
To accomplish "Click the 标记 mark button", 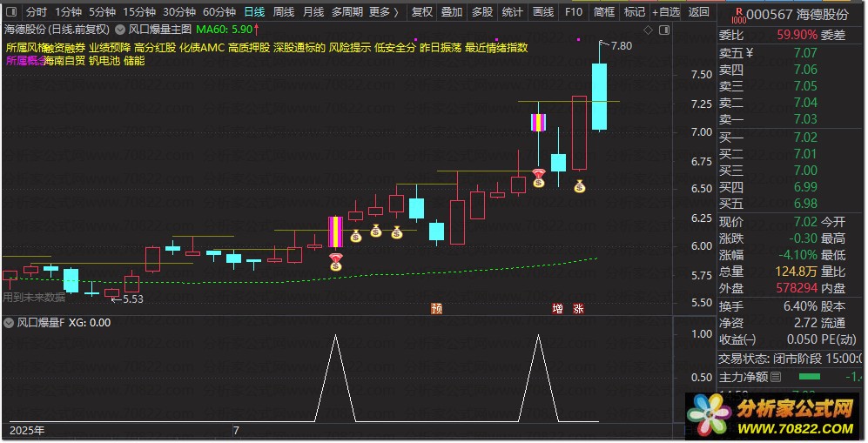I will pos(635,11).
